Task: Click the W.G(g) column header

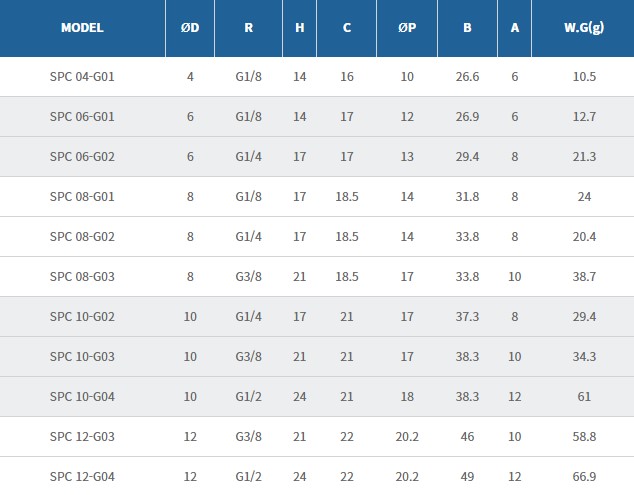Action: [585, 28]
